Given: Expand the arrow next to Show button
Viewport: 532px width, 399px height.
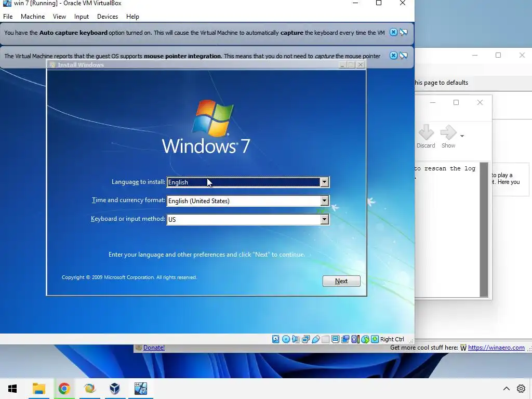Looking at the screenshot, I should tap(462, 136).
